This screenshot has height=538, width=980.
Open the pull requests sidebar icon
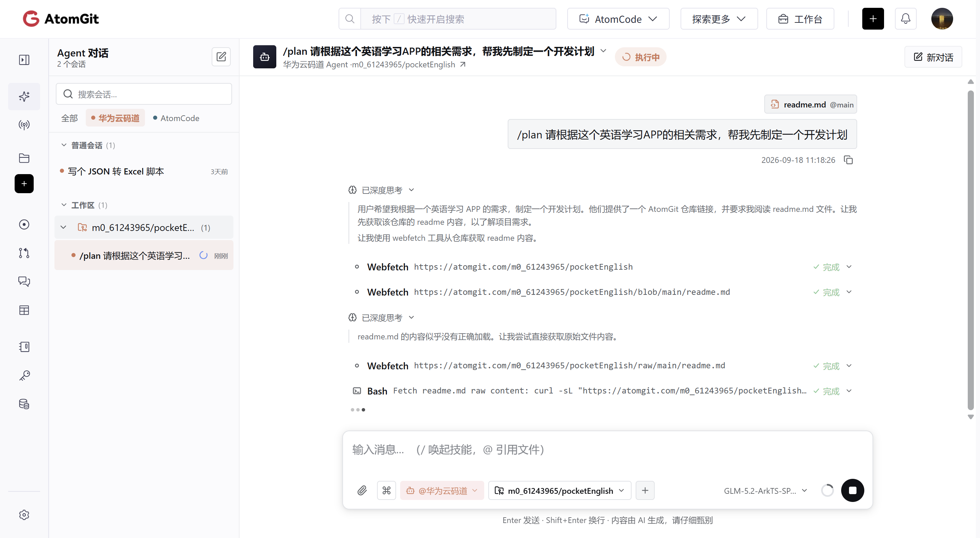pos(24,253)
